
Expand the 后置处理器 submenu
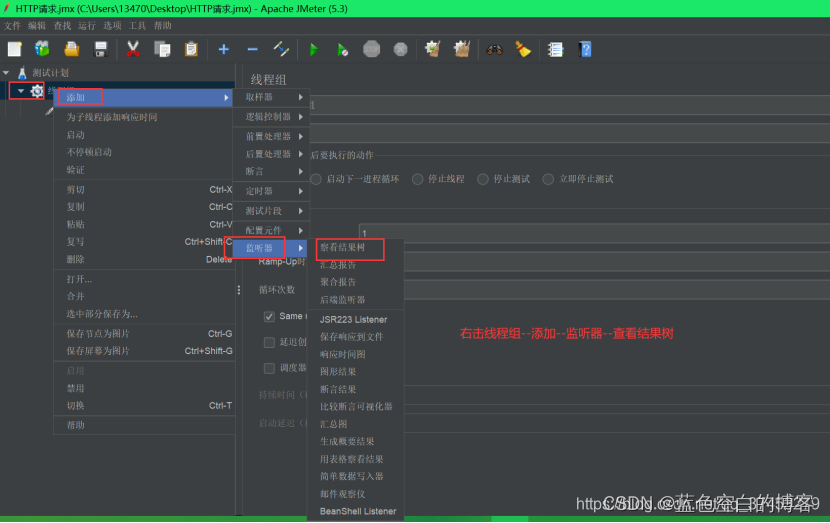271,154
